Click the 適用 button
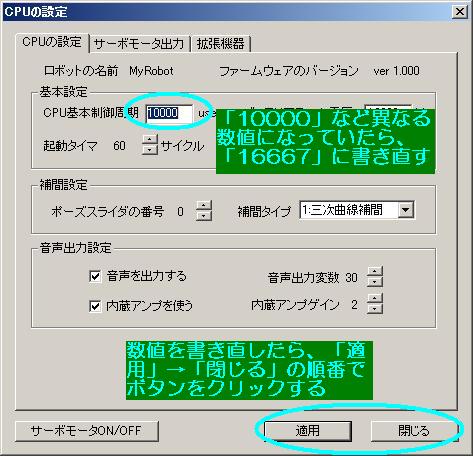Viewport: 473px width, 456px height. pyautogui.click(x=308, y=431)
